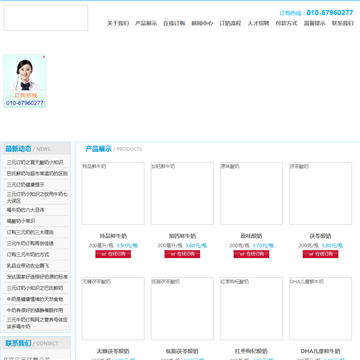Screen dimensions: 360x360
Task: Click the DHA儿童鲜牛奶 product title
Action: [320, 351]
